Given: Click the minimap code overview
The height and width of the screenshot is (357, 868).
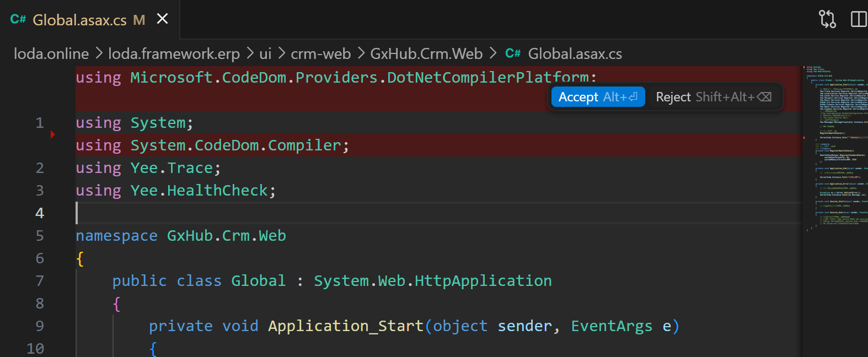Looking at the screenshot, I should [x=835, y=149].
